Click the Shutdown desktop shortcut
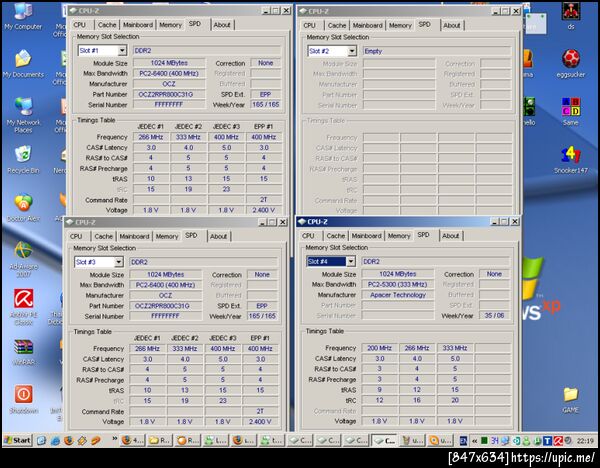600x468 pixels. pos(22,395)
